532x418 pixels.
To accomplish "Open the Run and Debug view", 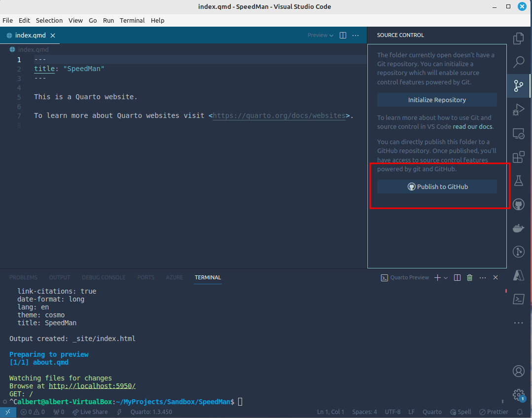I will pyautogui.click(x=518, y=110).
